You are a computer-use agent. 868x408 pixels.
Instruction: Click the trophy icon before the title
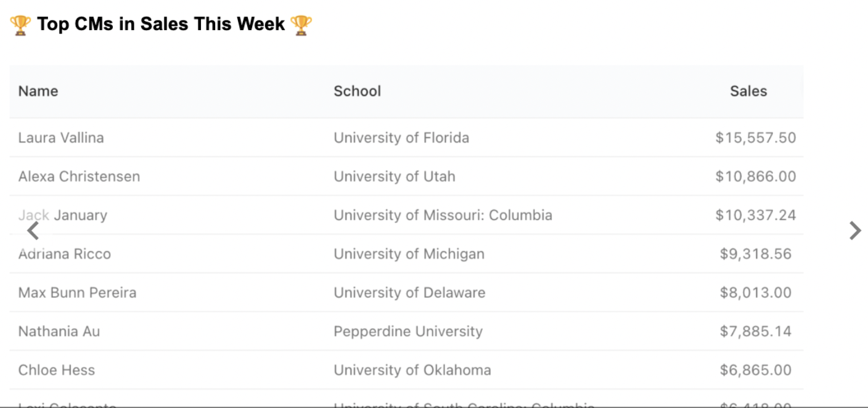(x=20, y=25)
